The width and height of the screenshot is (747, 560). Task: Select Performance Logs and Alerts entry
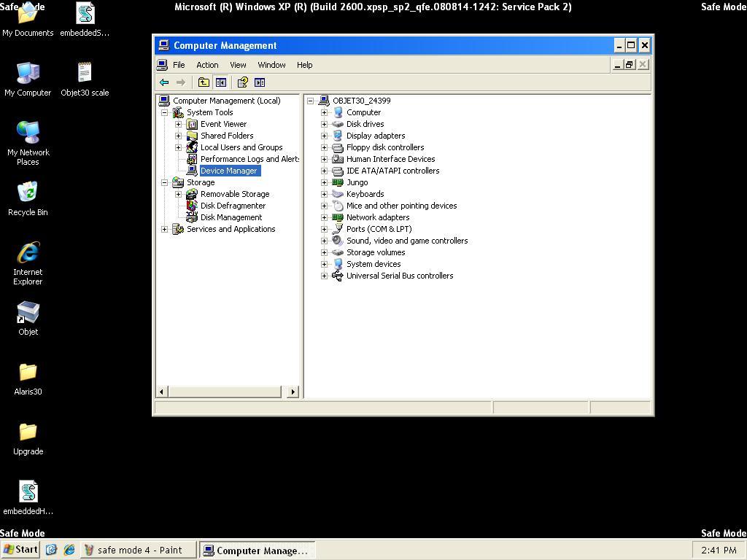click(249, 159)
